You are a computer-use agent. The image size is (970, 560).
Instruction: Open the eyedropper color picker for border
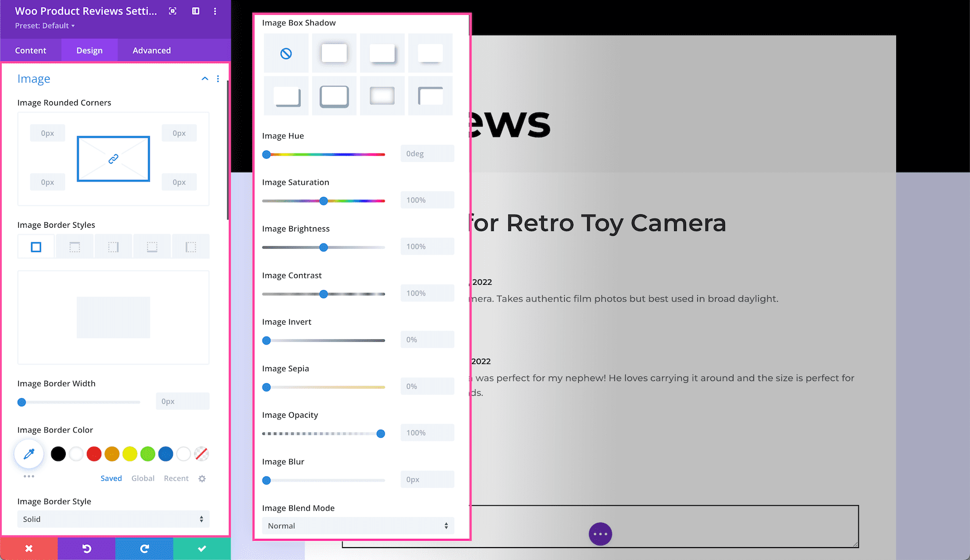pyautogui.click(x=29, y=454)
